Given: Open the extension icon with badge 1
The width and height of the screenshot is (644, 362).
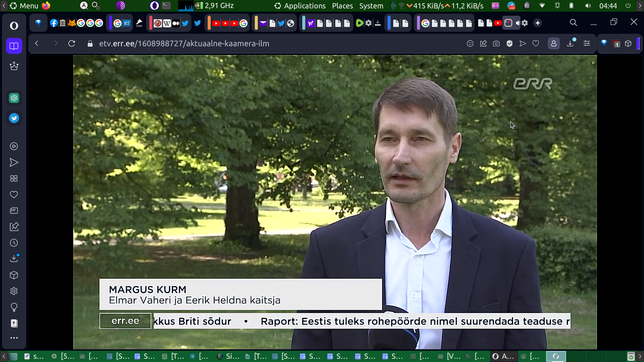Looking at the screenshot, I should [x=616, y=43].
